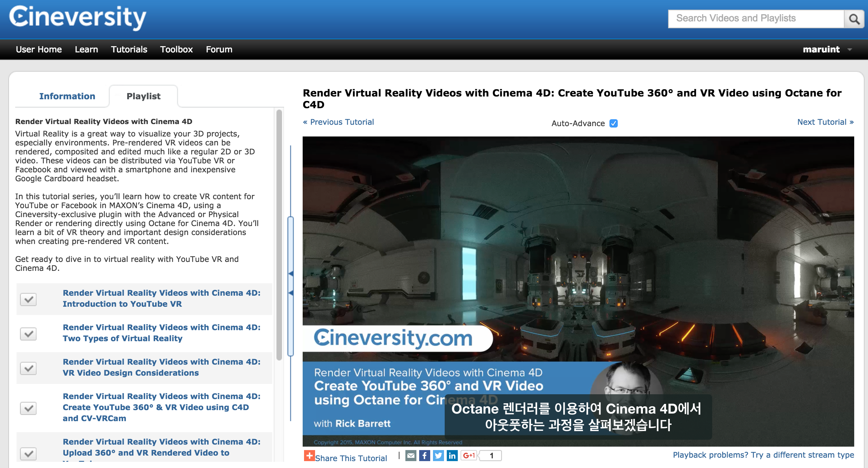Toggle watched checkmark for Introduction to YouTube VR
Viewport: 868px width, 468px height.
pyautogui.click(x=28, y=299)
